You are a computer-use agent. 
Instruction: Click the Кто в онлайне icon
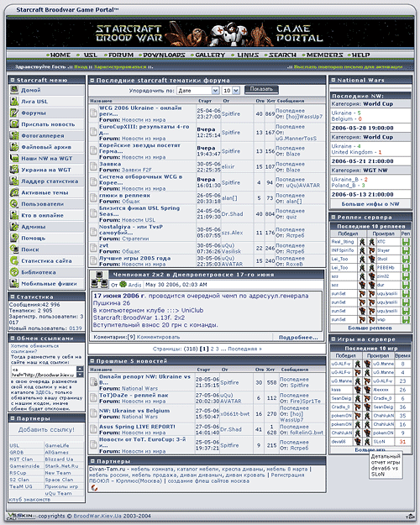click(14, 215)
